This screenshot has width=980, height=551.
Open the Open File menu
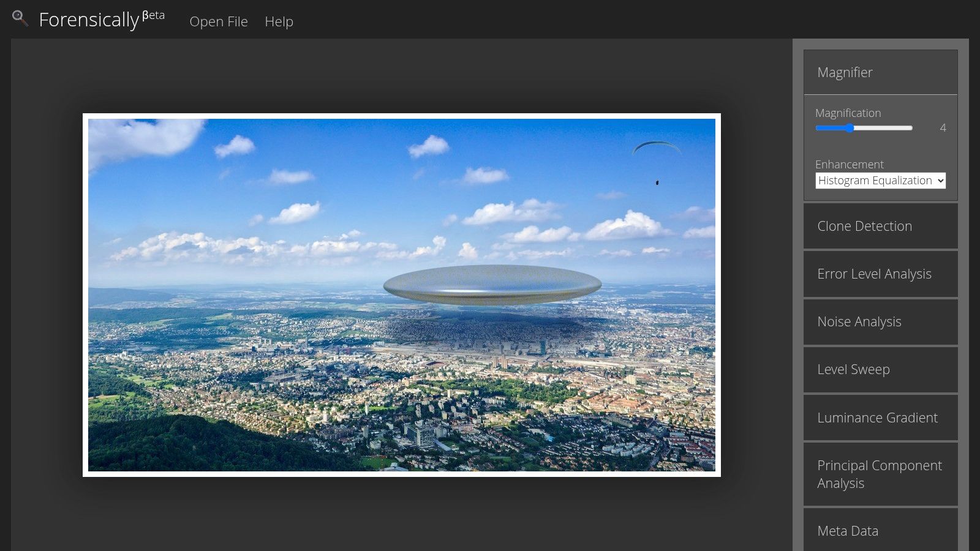click(219, 21)
